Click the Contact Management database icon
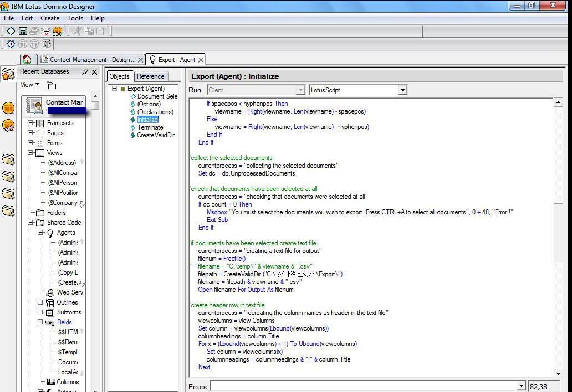The width and height of the screenshot is (572, 392). (x=35, y=106)
